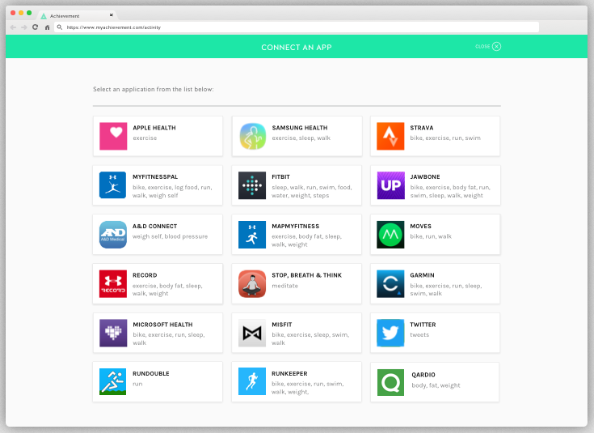Click the SAMSUNG HEALTH title text
Image resolution: width=594 pixels, height=433 pixels.
pos(300,128)
